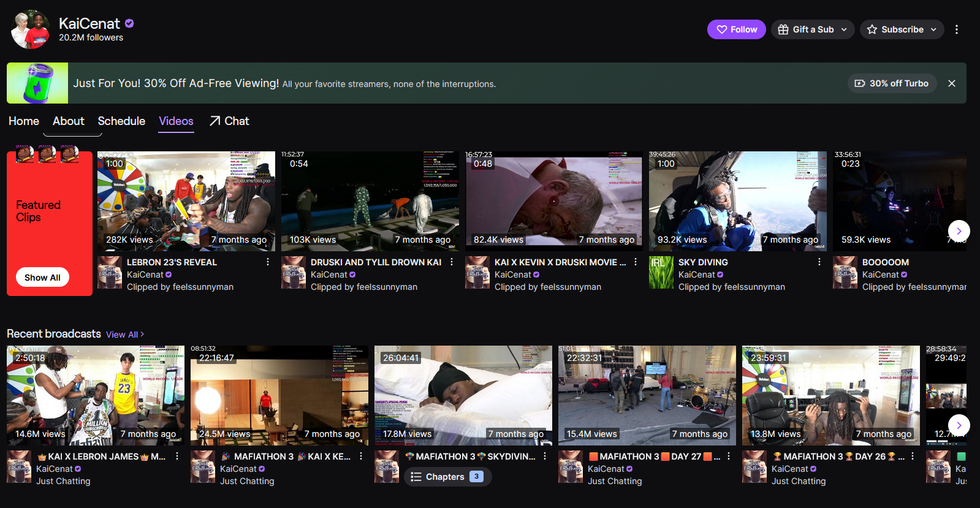
Task: Go to the Home tab
Action: click(x=24, y=121)
